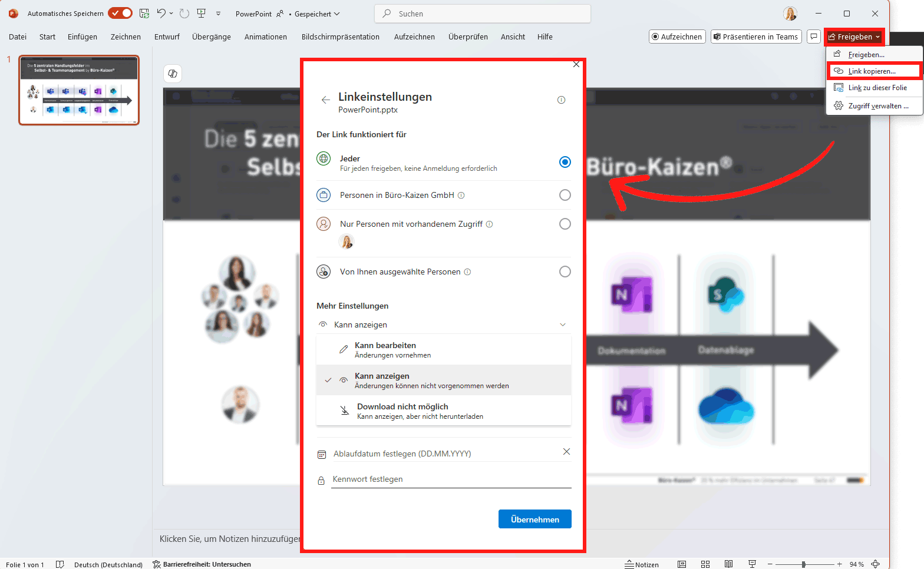The image size is (924, 569).
Task: Clear the Ablaufdatum with X icon
Action: point(566,452)
